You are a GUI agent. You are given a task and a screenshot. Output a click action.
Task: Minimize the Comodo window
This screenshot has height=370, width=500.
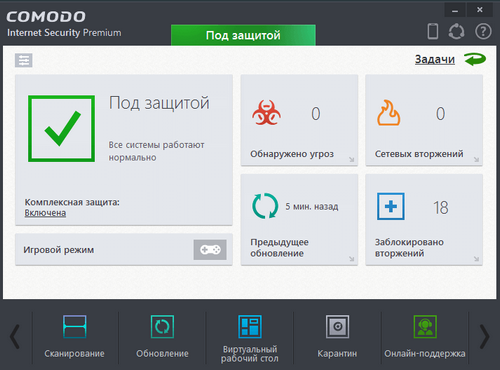455,10
